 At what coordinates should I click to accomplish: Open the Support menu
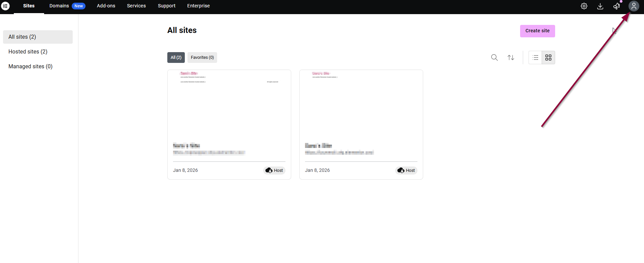[x=167, y=6]
